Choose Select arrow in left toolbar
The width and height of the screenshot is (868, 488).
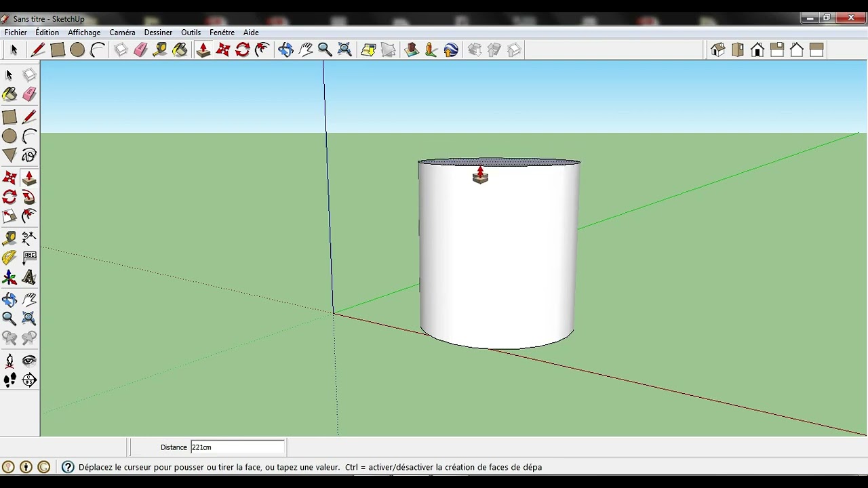coord(9,75)
